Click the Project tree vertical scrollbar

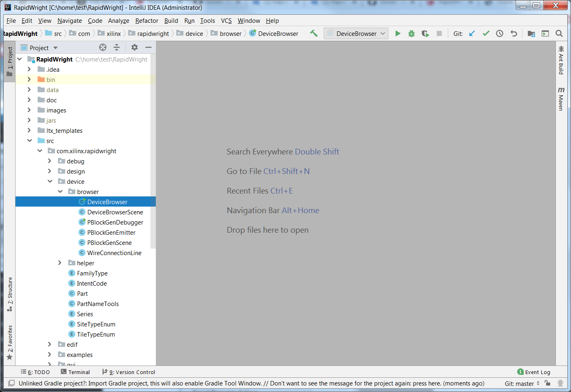pyautogui.click(x=153, y=152)
